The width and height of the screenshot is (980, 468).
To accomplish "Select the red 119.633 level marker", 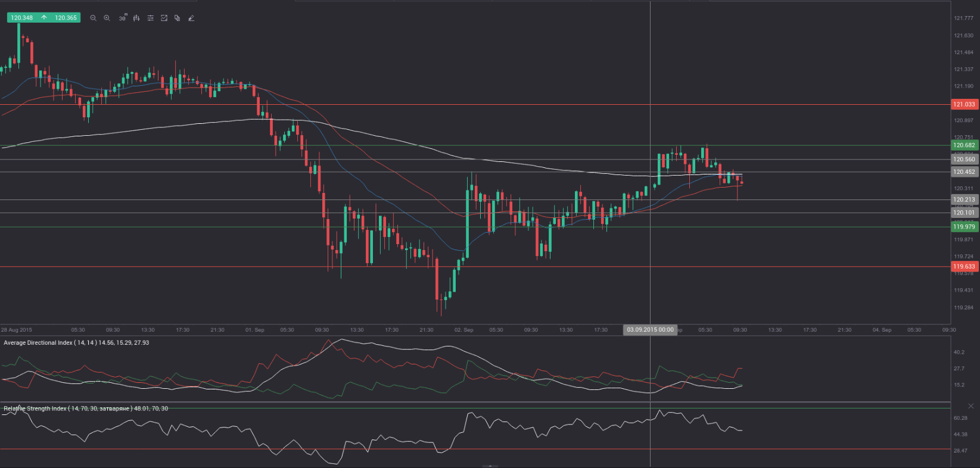I will pyautogui.click(x=964, y=267).
